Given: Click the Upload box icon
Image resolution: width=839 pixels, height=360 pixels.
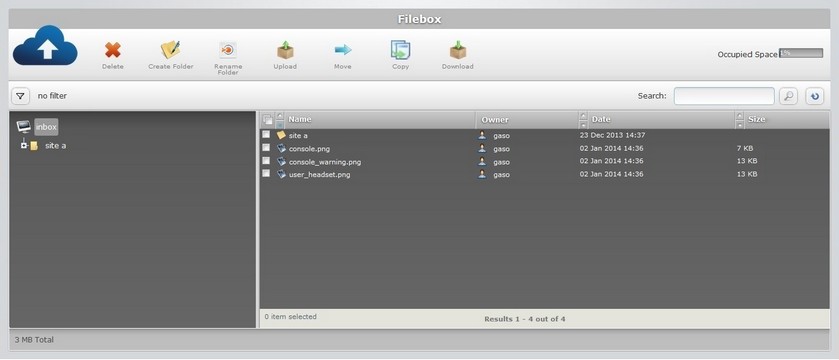Looking at the screenshot, I should [285, 50].
